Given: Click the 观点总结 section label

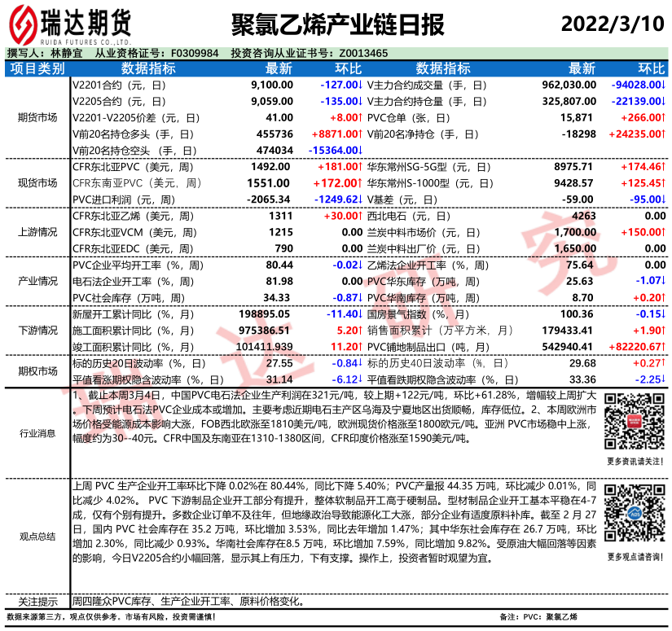Looking at the screenshot, I should point(37,536).
